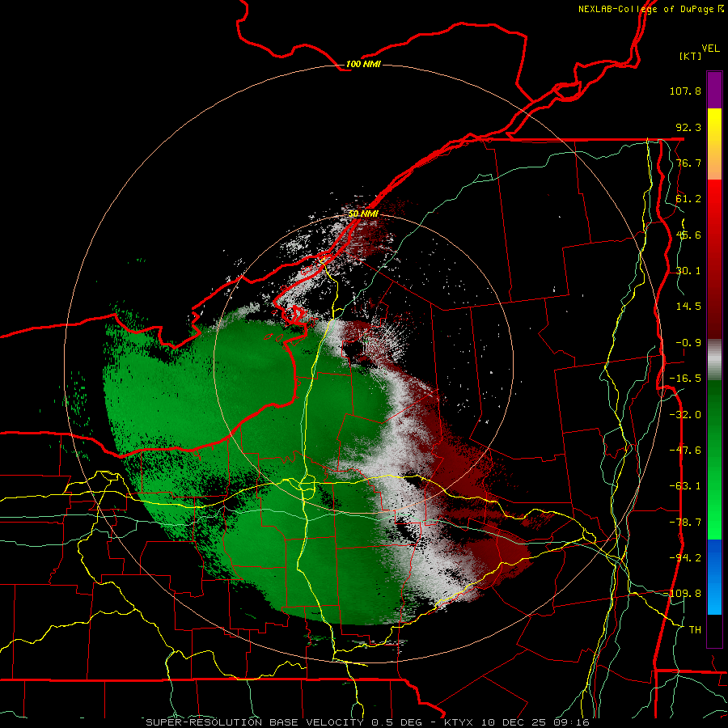This screenshot has width=728, height=728.
Task: Click the 30.1 value on velocity scale
Action: click(688, 271)
